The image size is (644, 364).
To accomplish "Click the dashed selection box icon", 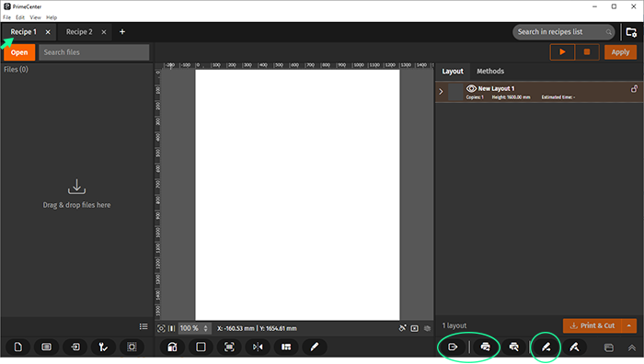I will [x=132, y=347].
